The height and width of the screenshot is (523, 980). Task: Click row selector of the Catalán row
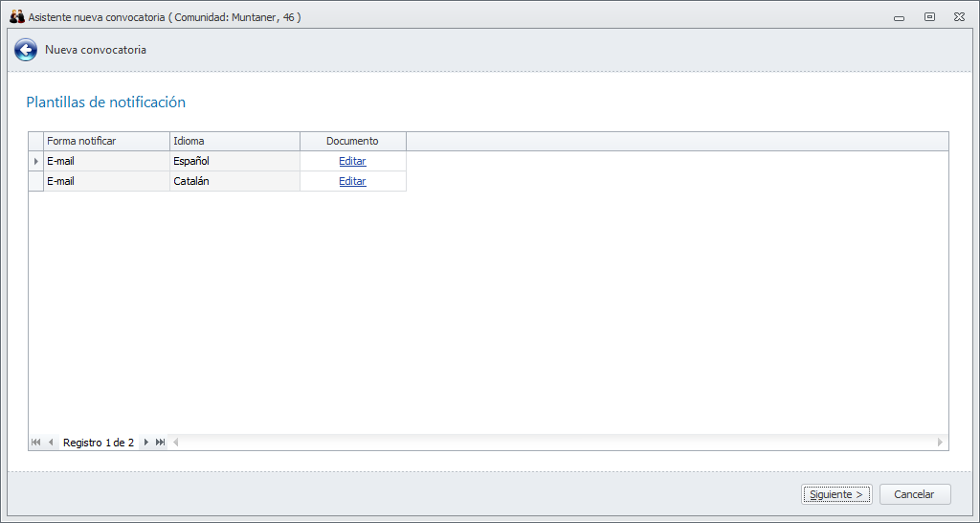coord(35,181)
